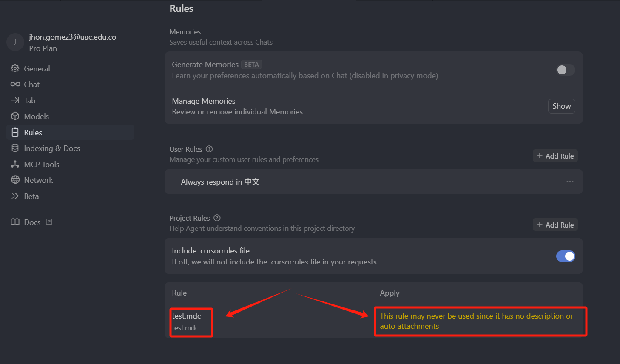The image size is (620, 364).
Task: Click the User Rules help icon
Action: [x=209, y=149]
